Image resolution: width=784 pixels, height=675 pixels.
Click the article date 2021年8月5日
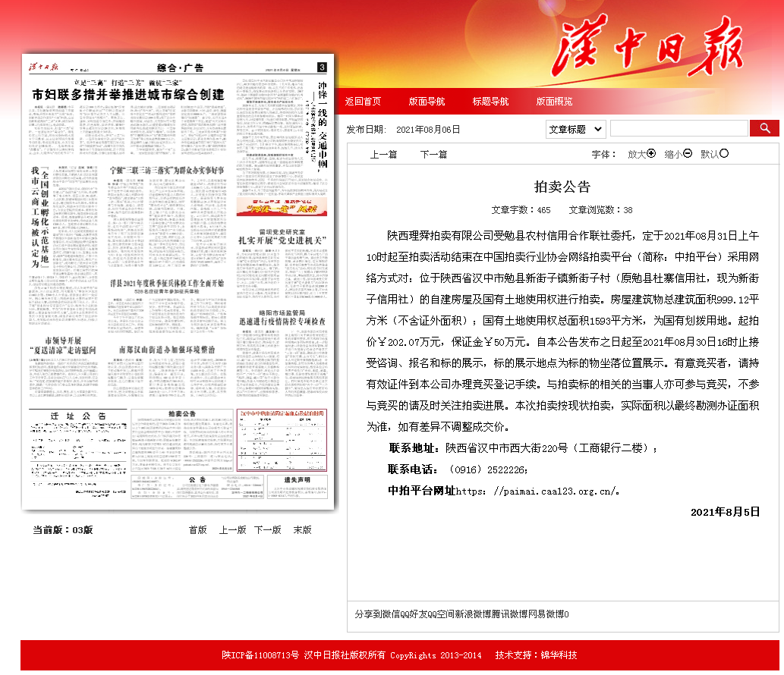pyautogui.click(x=725, y=512)
